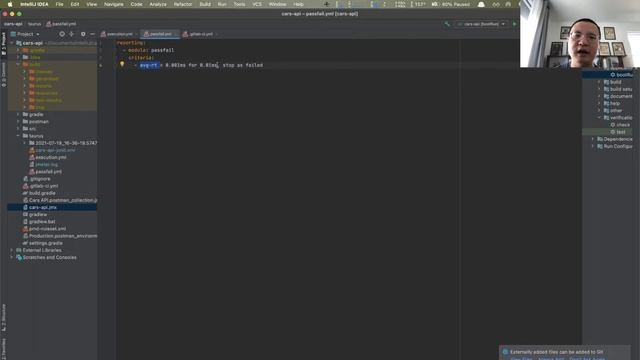Collapse verification group in Gradle panel
640x360 pixels.
pos(599,118)
